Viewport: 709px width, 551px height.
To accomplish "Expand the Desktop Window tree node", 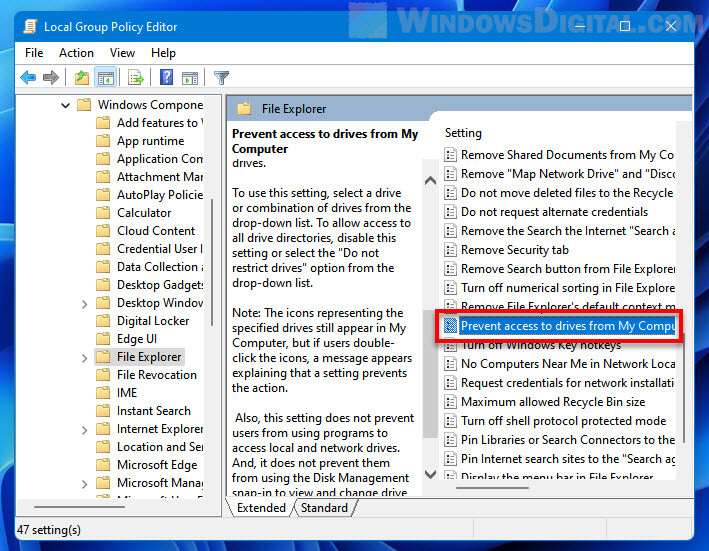I will 84,303.
